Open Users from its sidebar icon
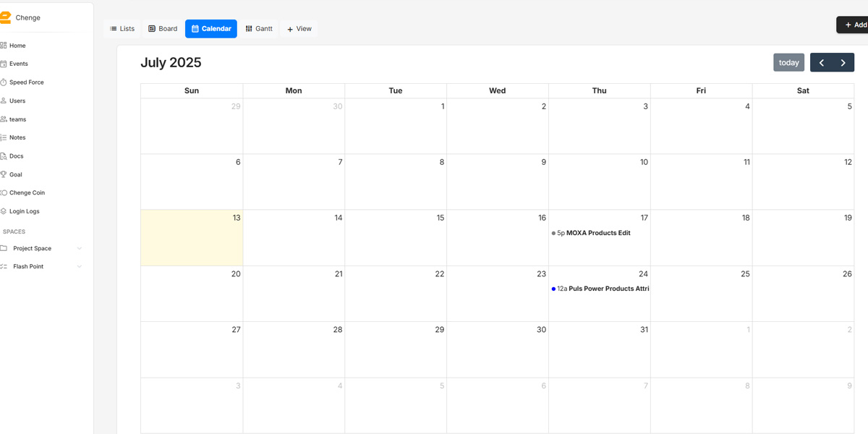Screen dimensions: 868x434 4,101
